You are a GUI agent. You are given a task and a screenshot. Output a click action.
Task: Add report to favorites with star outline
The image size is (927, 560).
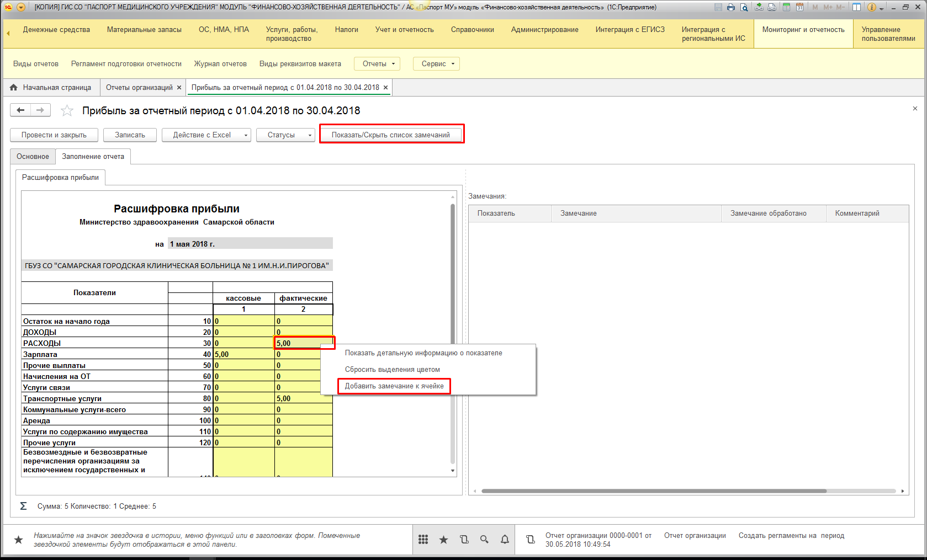click(x=67, y=111)
